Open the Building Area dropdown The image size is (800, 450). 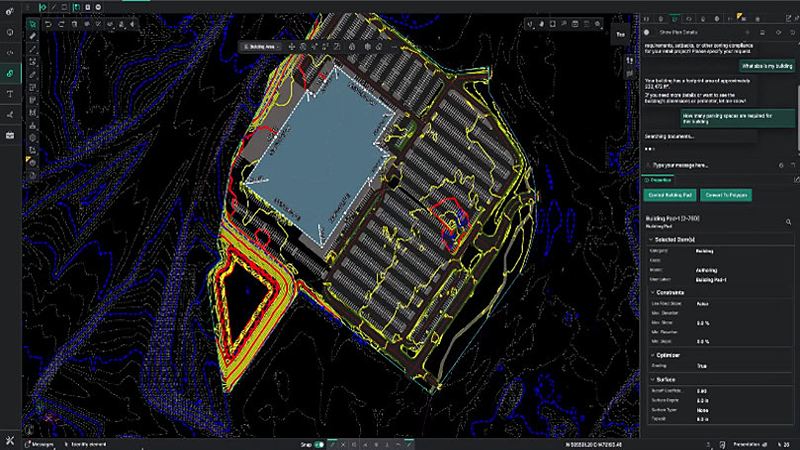pyautogui.click(x=263, y=46)
